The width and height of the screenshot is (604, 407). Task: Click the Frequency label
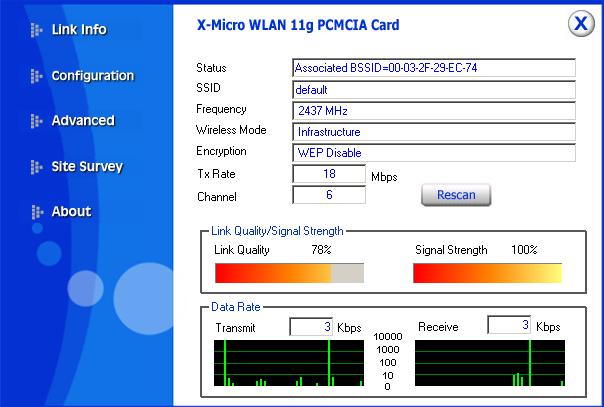[x=221, y=109]
